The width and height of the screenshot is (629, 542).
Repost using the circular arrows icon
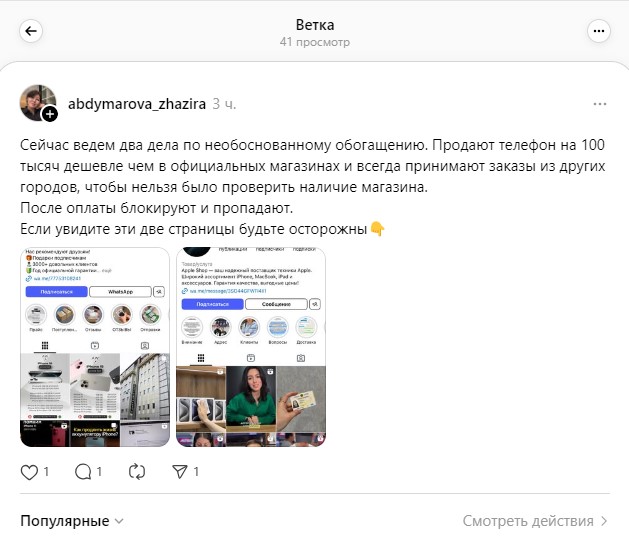(x=137, y=472)
